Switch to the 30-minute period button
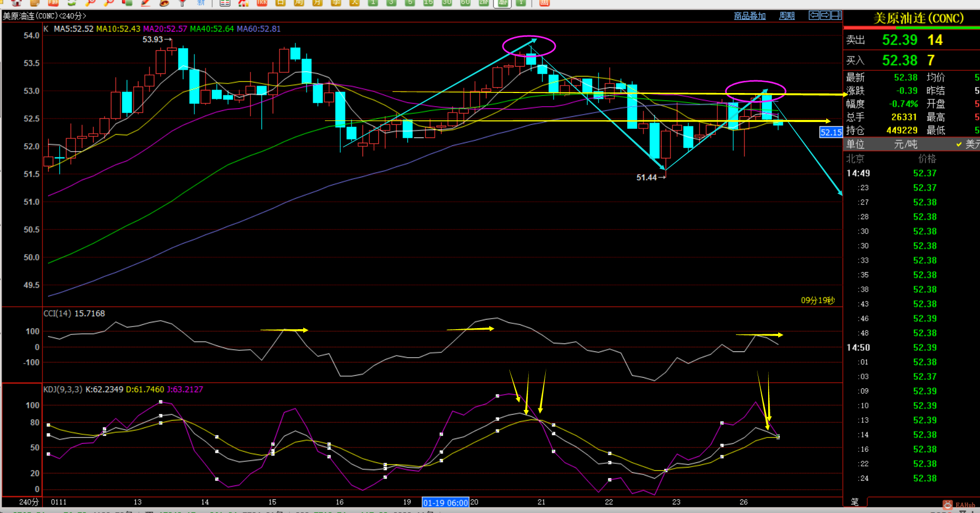Viewport: 980px width, 513px height. tap(446, 3)
